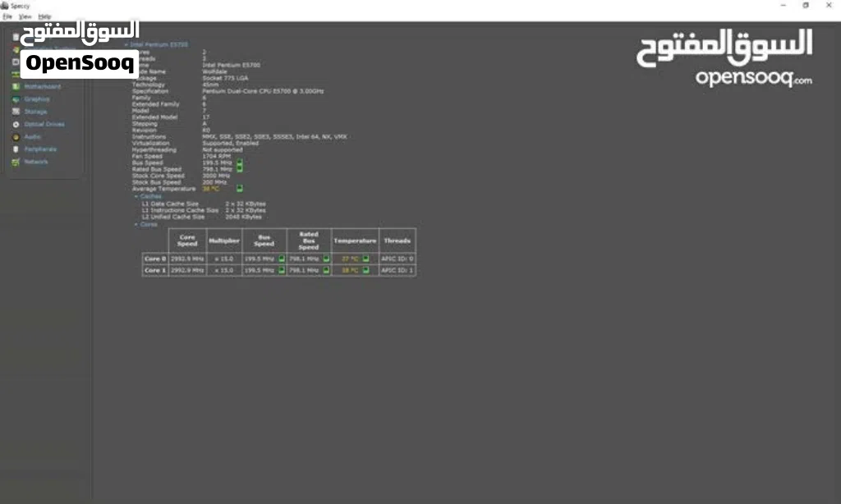Click the 'Socket 775 LGA' package value
The width and height of the screenshot is (841, 504).
[225, 78]
